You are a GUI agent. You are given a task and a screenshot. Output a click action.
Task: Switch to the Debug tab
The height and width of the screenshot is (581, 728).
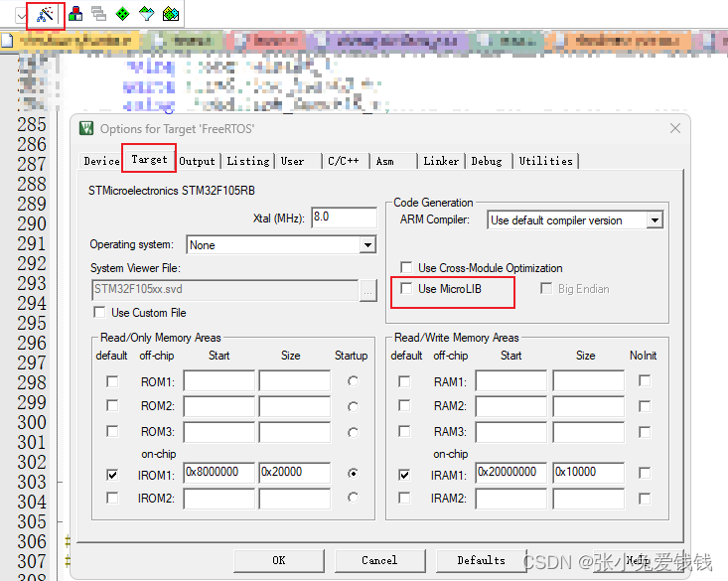point(487,161)
